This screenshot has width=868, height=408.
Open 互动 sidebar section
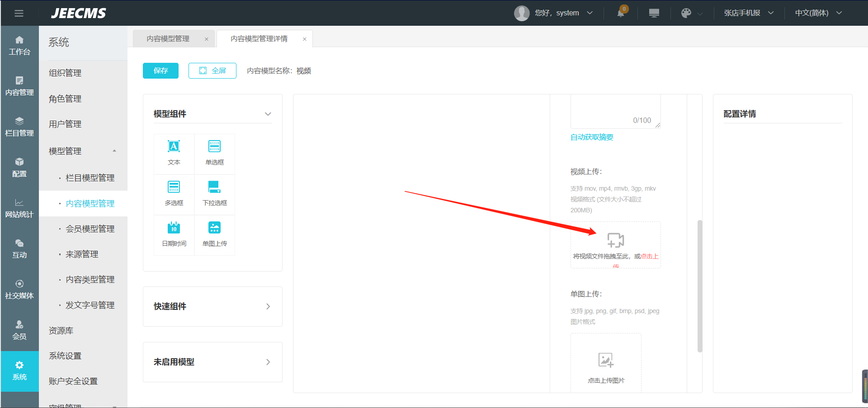pyautogui.click(x=19, y=249)
